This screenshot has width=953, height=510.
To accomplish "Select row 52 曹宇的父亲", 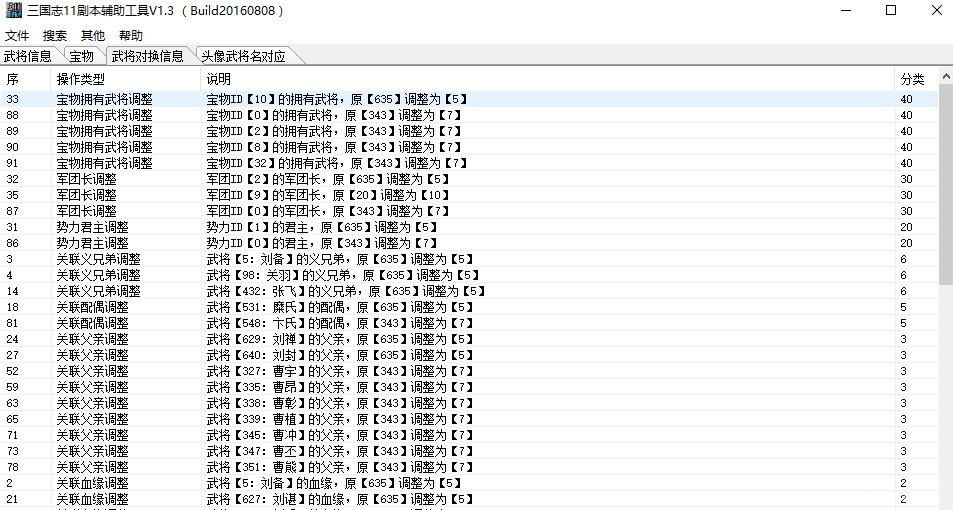I will coord(469,371).
